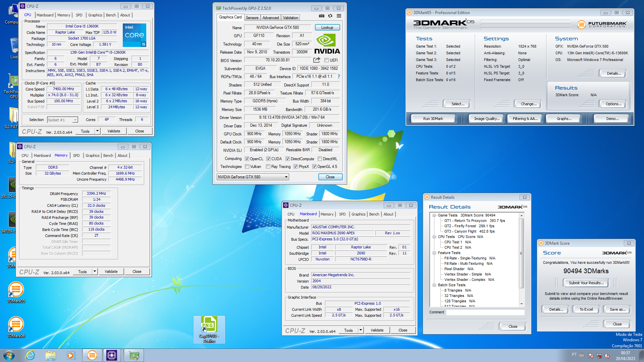Open the Cap2PNG Atalho desktop icon
This screenshot has height=362, width=644.
tap(209, 329)
